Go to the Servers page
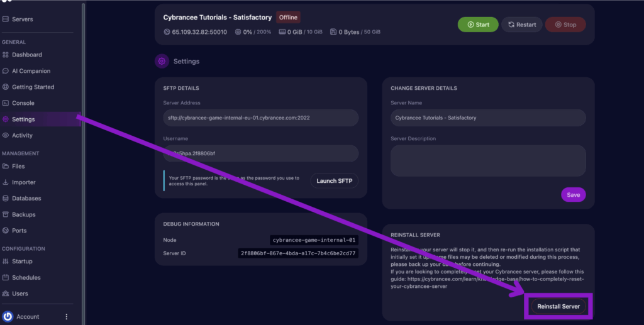644x325 pixels. 22,19
